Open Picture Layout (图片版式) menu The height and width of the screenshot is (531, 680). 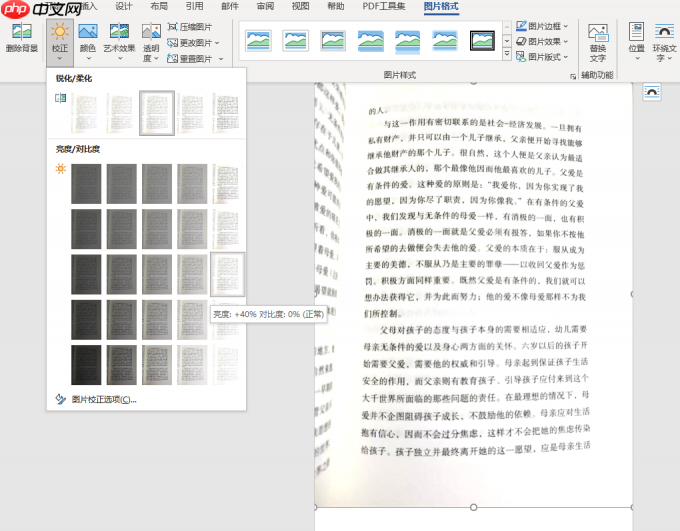point(542,56)
